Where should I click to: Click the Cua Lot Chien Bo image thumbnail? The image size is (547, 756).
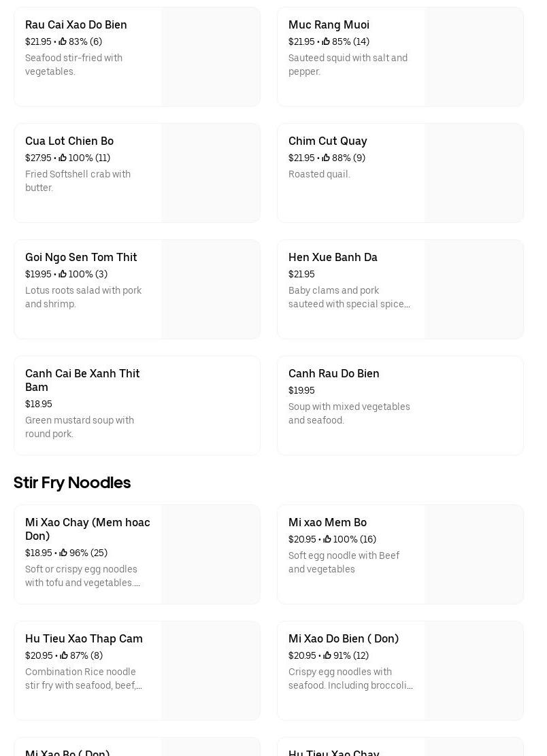pyautogui.click(x=210, y=173)
